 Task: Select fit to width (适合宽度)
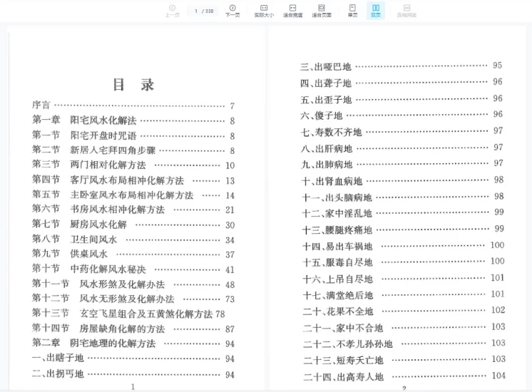pos(292,10)
